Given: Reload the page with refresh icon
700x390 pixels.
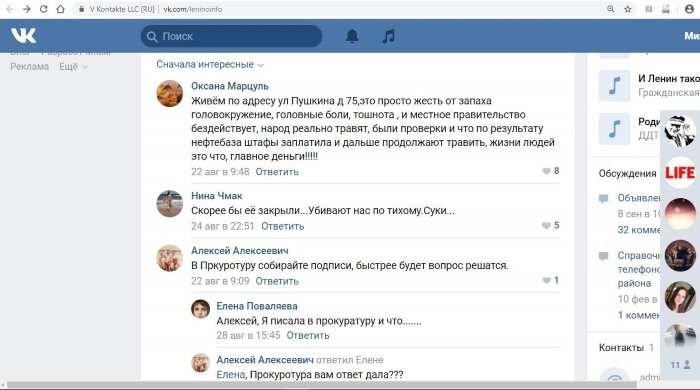Looking at the screenshot, I should coord(43,9).
